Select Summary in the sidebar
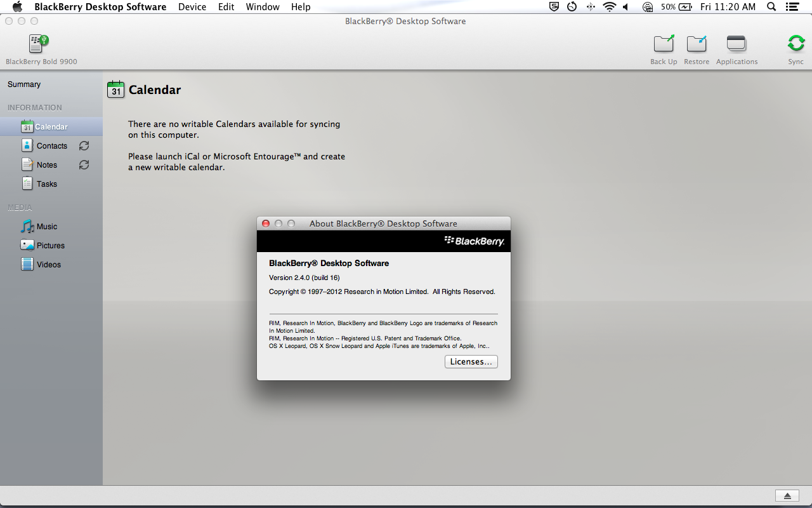The image size is (812, 508). point(24,84)
